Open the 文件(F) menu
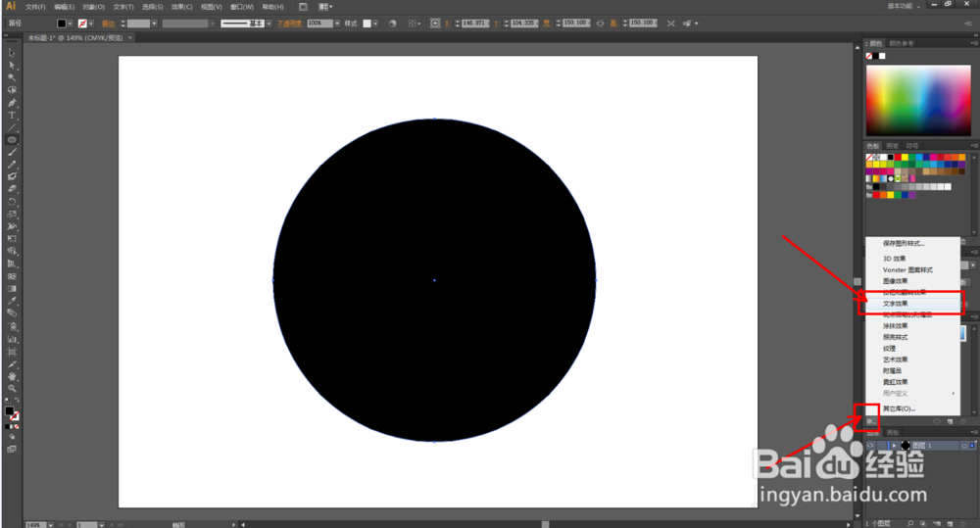The height and width of the screenshot is (528, 980). 35,7
